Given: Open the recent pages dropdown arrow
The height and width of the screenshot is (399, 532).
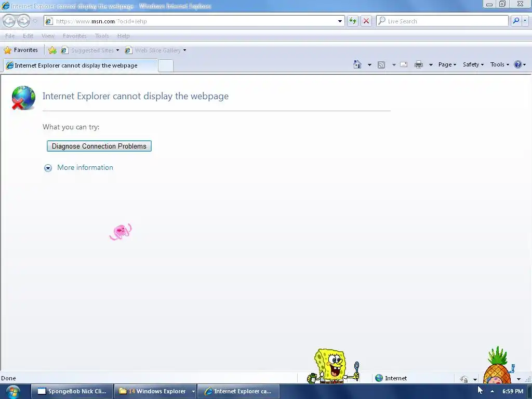Looking at the screenshot, I should pos(35,21).
